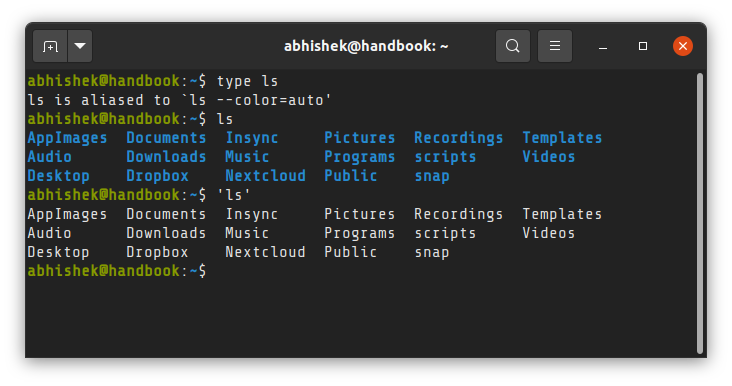Open a new terminal tab

pyautogui.click(x=50, y=46)
